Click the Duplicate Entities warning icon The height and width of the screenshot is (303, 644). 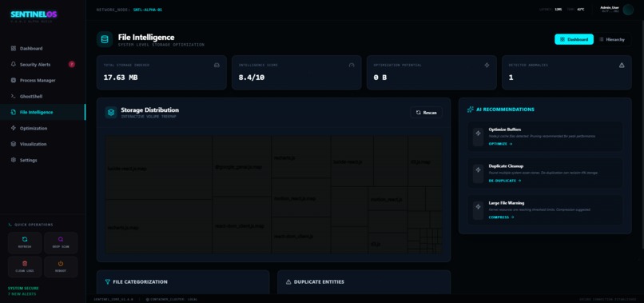(x=288, y=282)
